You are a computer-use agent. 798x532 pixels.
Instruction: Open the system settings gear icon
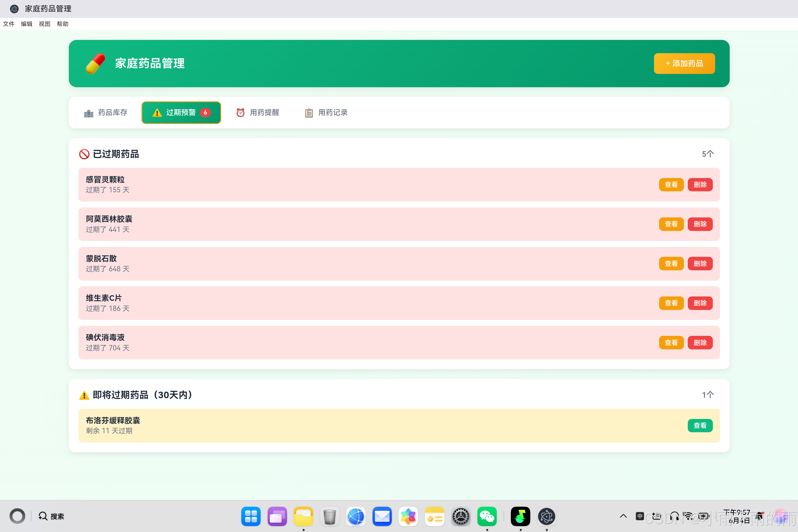pyautogui.click(x=461, y=516)
